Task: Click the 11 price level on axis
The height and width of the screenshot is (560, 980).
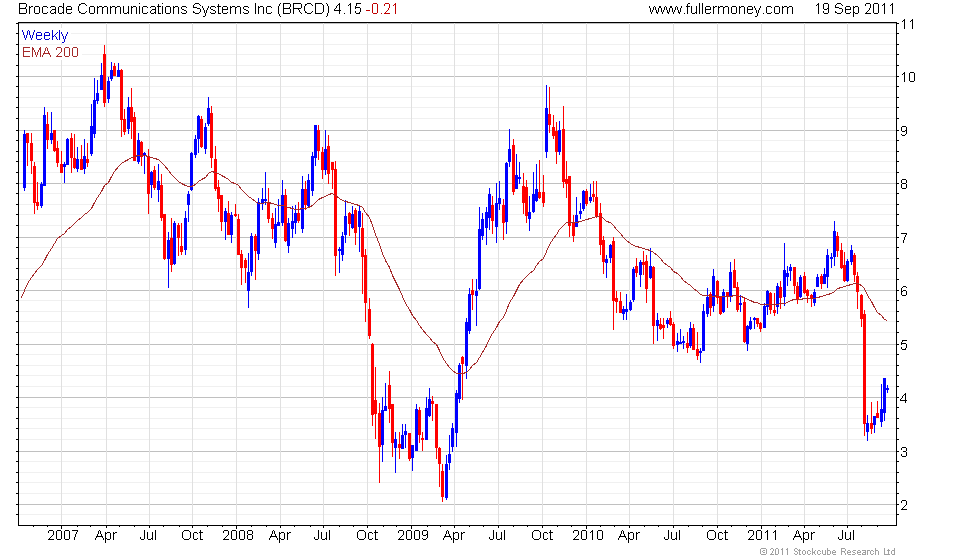Action: click(x=908, y=23)
